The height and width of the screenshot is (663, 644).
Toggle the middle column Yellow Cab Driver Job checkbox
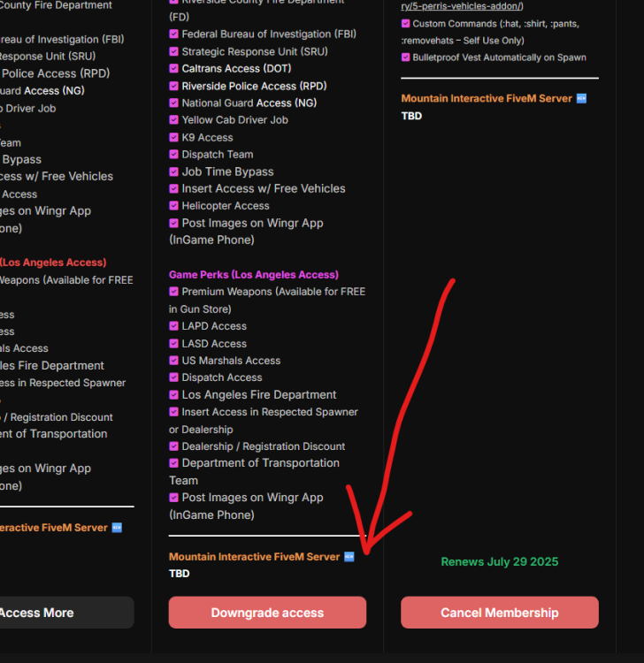point(173,119)
